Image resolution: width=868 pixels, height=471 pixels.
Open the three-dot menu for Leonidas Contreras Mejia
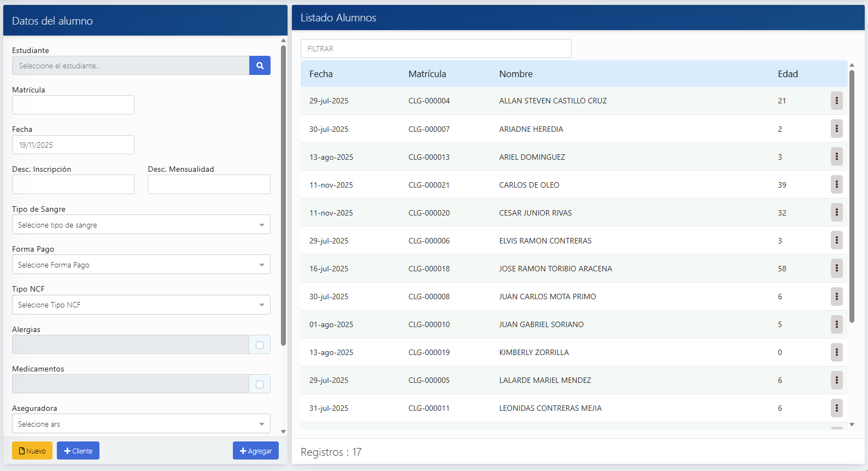point(836,408)
